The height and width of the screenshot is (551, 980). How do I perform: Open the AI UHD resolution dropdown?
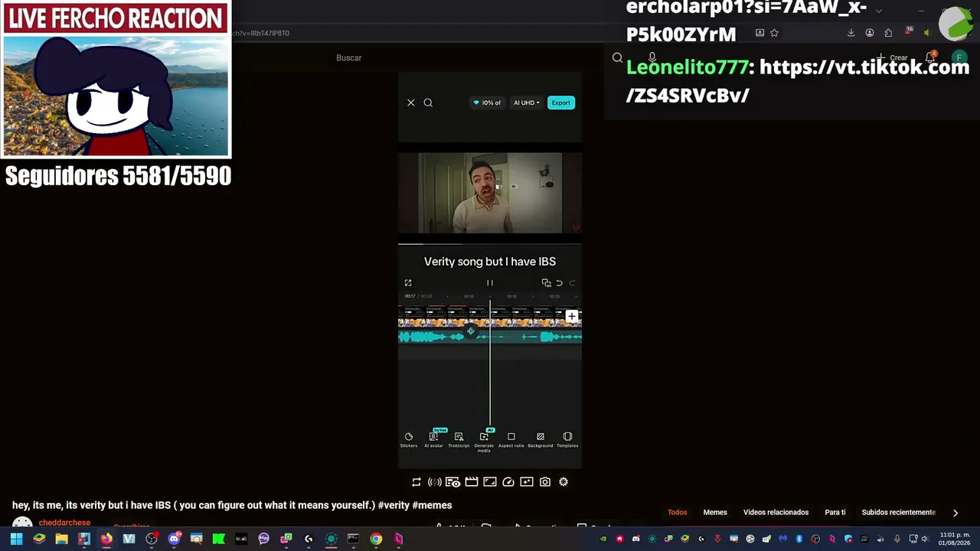(x=526, y=103)
